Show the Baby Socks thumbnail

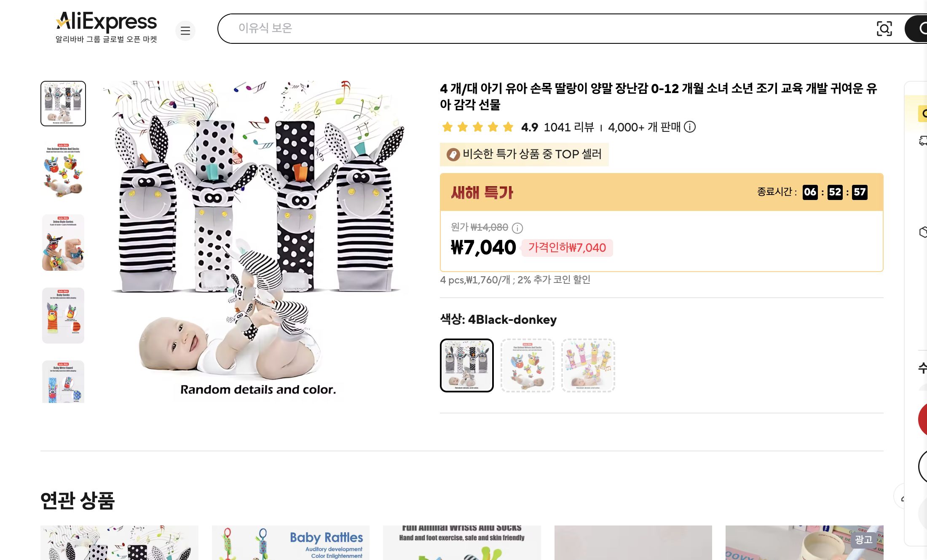coord(63,316)
